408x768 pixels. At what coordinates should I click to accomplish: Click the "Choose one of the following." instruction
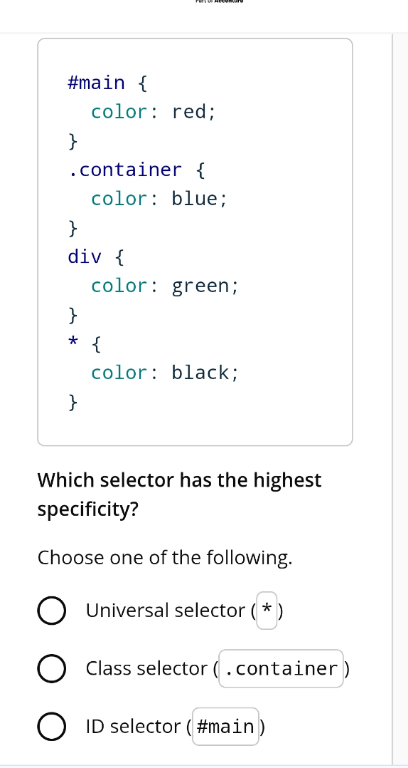coord(165,558)
